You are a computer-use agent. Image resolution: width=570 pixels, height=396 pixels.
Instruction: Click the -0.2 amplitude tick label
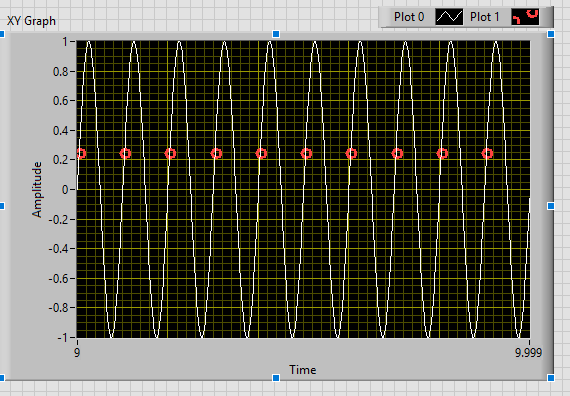[59, 219]
